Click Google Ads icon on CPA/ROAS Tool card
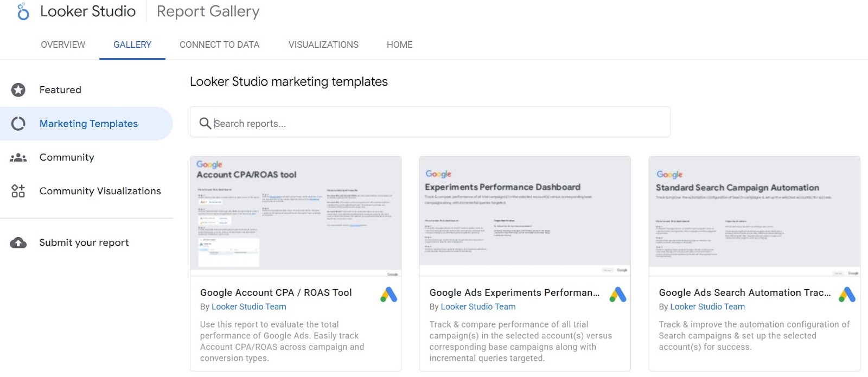The height and width of the screenshot is (377, 868). point(388,295)
